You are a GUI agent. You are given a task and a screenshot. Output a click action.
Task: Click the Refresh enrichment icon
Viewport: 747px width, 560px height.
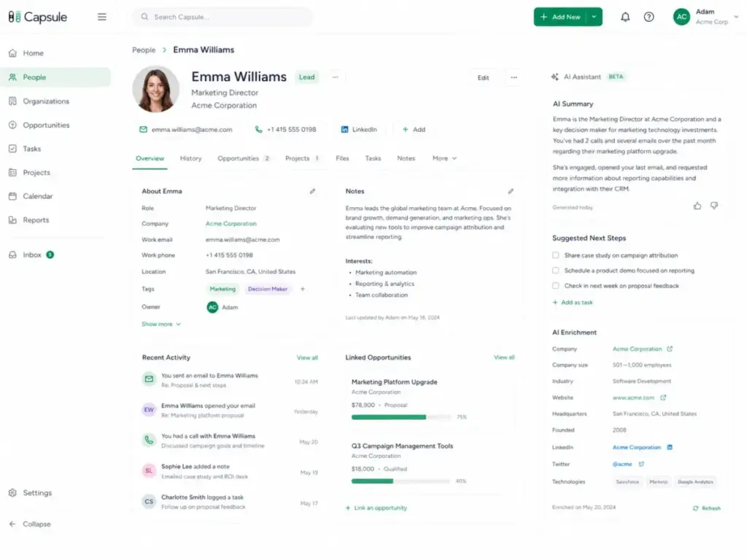695,508
